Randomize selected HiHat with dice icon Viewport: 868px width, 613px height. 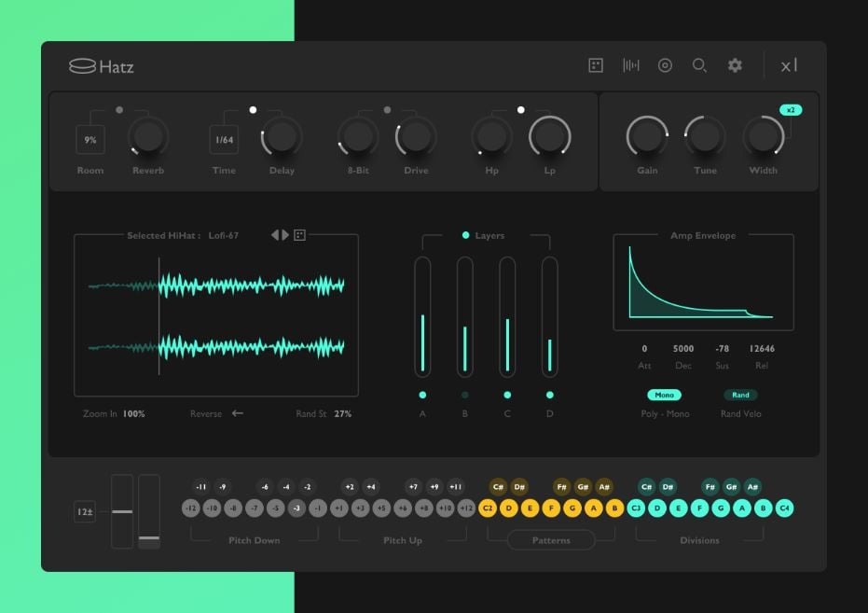299,235
